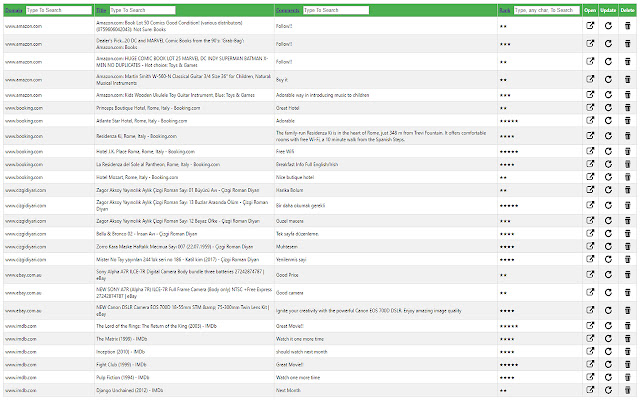Update the Zorro Kara Maske row
Screen dimensions: 640x400
pyautogui.click(x=608, y=247)
